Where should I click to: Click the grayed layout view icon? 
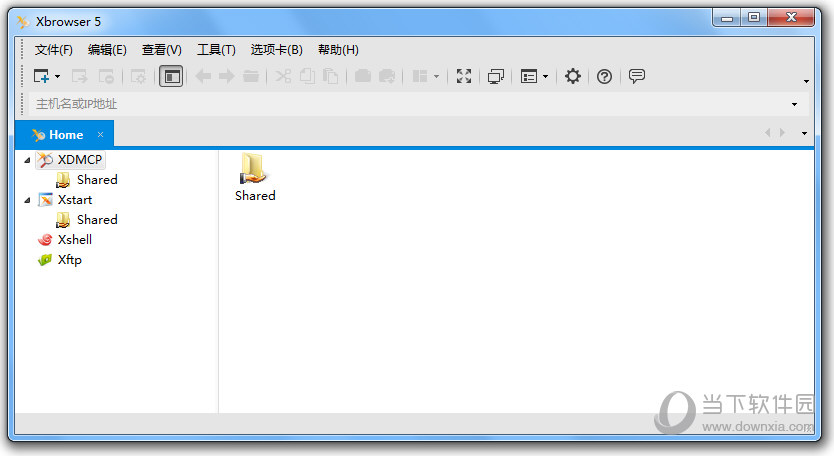420,76
